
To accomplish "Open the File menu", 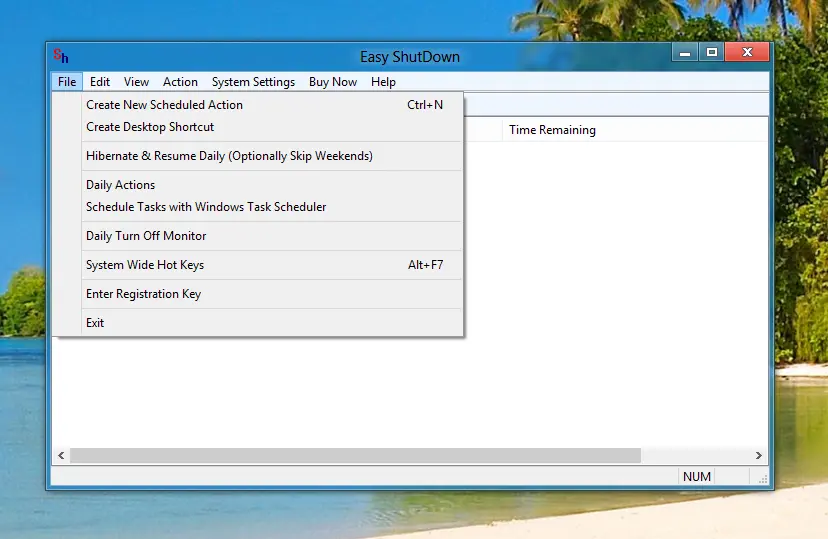I will tap(67, 82).
